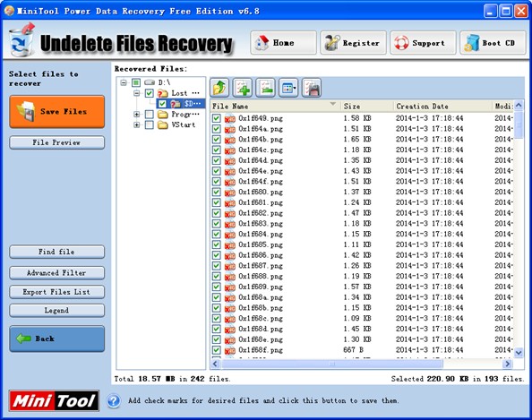The image size is (532, 420).
Task: Uncheck the 0x1f64a.png checkbox
Action: pyautogui.click(x=217, y=129)
